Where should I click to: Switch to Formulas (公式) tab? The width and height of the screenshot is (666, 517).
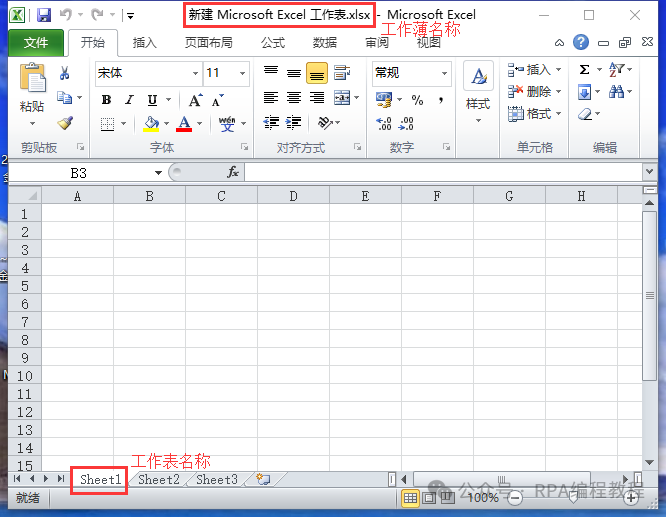(x=273, y=42)
